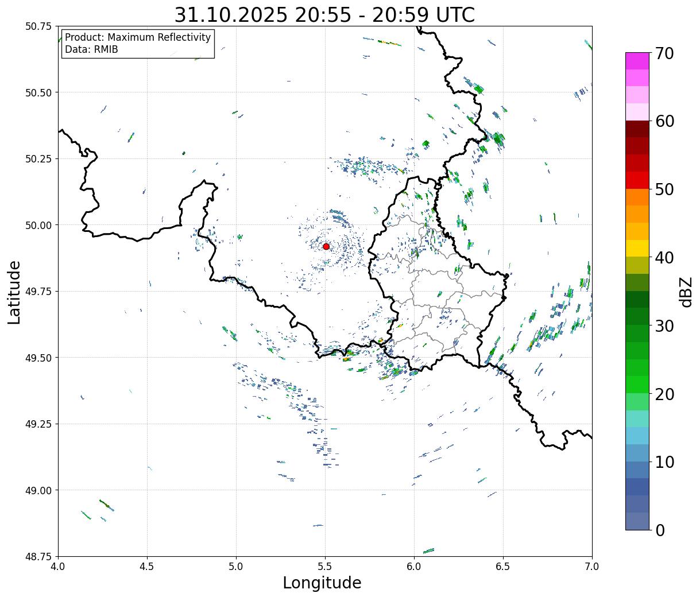The width and height of the screenshot is (700, 597).
Task: Pick the cyan swatch between 10 and 20
Action: 637,436
